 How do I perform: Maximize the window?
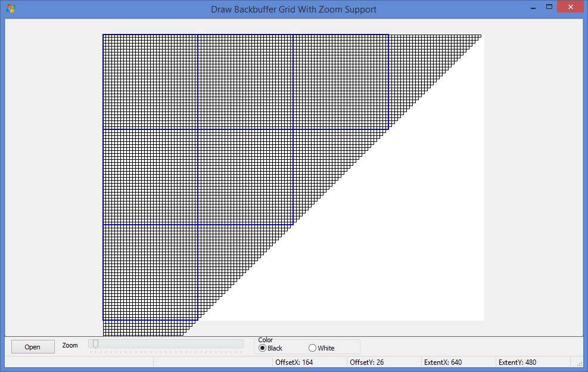pos(549,7)
